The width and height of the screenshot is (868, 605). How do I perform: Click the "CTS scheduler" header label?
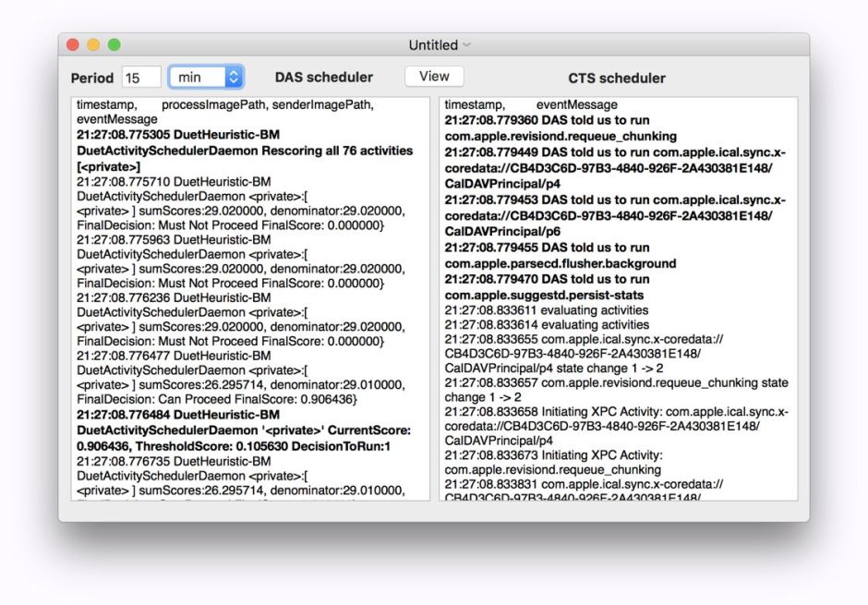click(x=618, y=78)
